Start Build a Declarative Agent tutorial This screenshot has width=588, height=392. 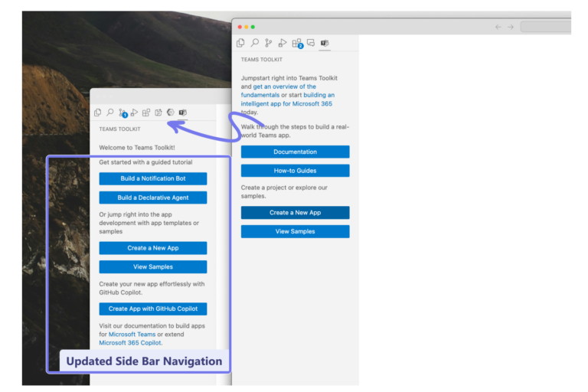point(153,198)
